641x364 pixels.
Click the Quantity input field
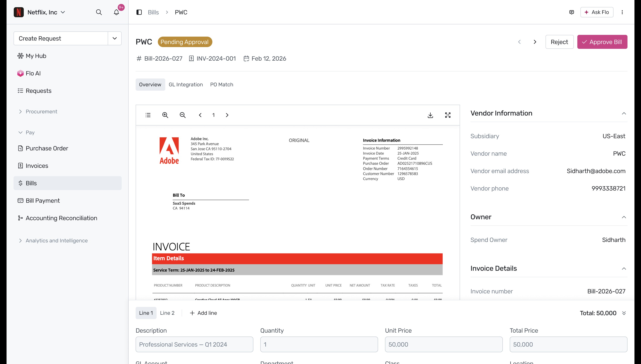pyautogui.click(x=319, y=344)
